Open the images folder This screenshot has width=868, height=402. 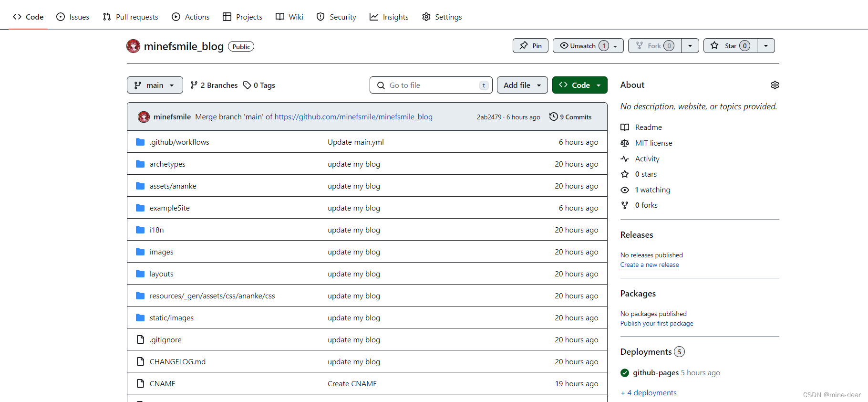click(x=161, y=252)
